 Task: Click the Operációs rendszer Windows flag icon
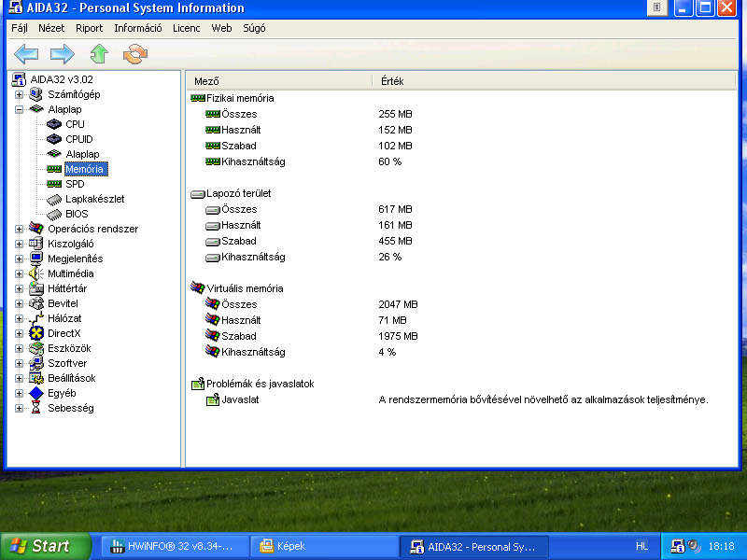coord(36,229)
